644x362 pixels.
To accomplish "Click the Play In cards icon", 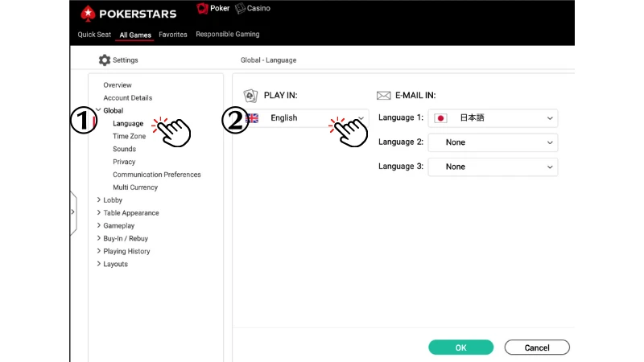I will pos(250,96).
